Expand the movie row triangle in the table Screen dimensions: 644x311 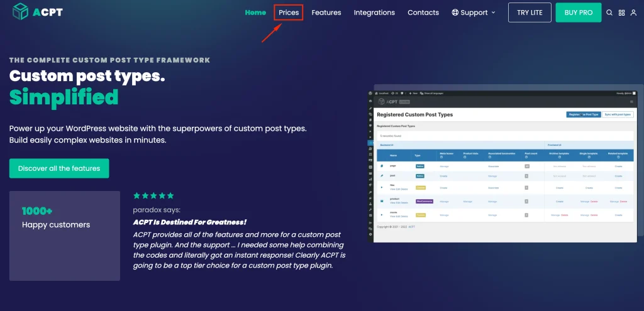381,215
